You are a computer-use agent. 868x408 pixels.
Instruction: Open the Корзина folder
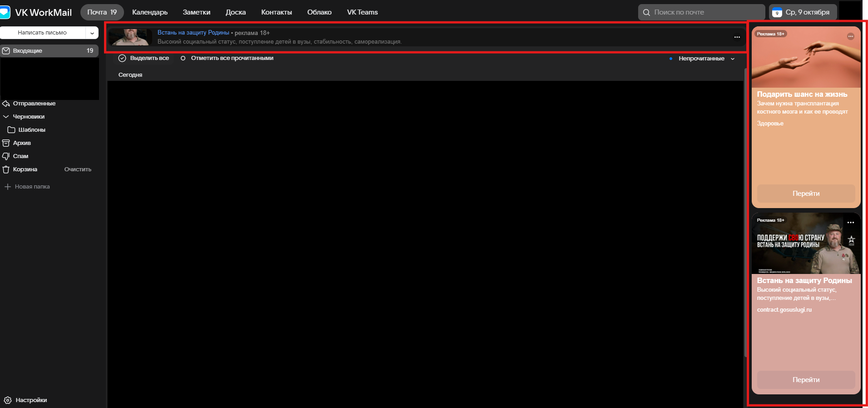[25, 169]
